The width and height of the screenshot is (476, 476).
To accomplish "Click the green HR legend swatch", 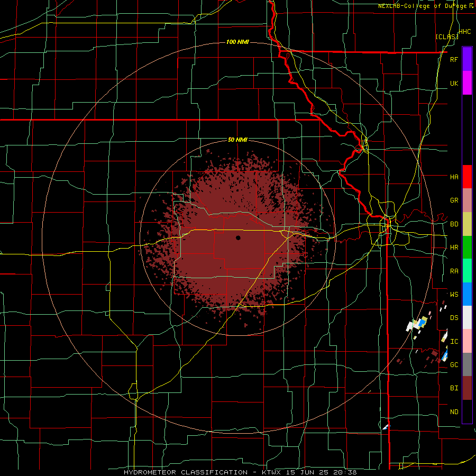I will pyautogui.click(x=467, y=248).
